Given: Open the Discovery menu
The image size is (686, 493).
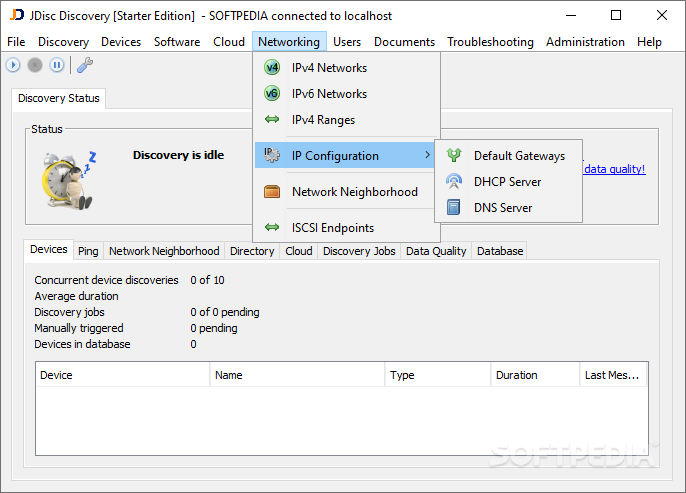Looking at the screenshot, I should tap(63, 42).
